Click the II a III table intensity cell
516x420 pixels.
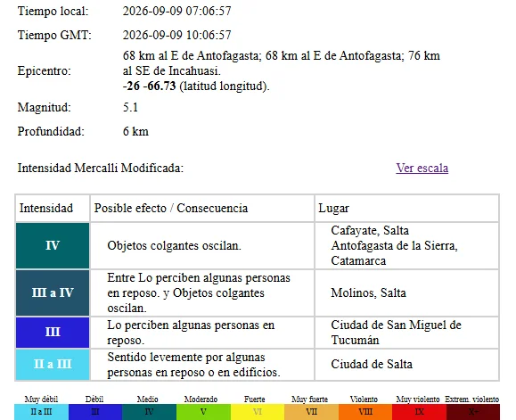53,365
